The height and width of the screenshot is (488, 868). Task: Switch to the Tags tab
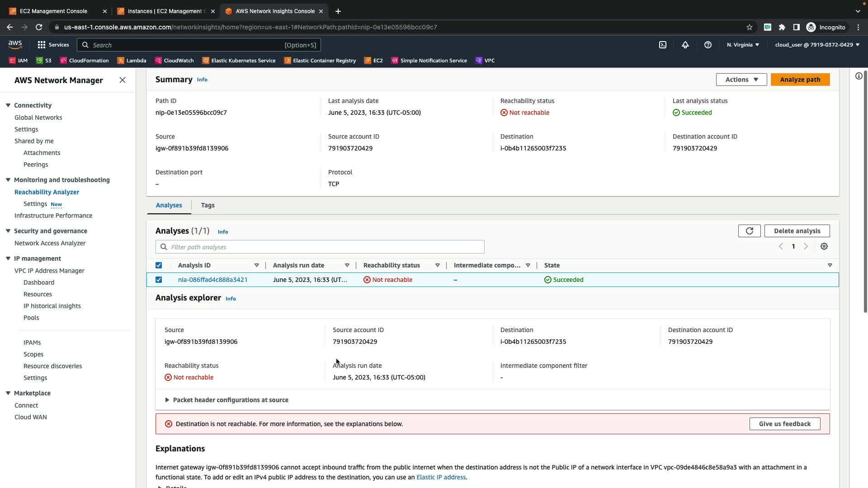[x=208, y=205]
